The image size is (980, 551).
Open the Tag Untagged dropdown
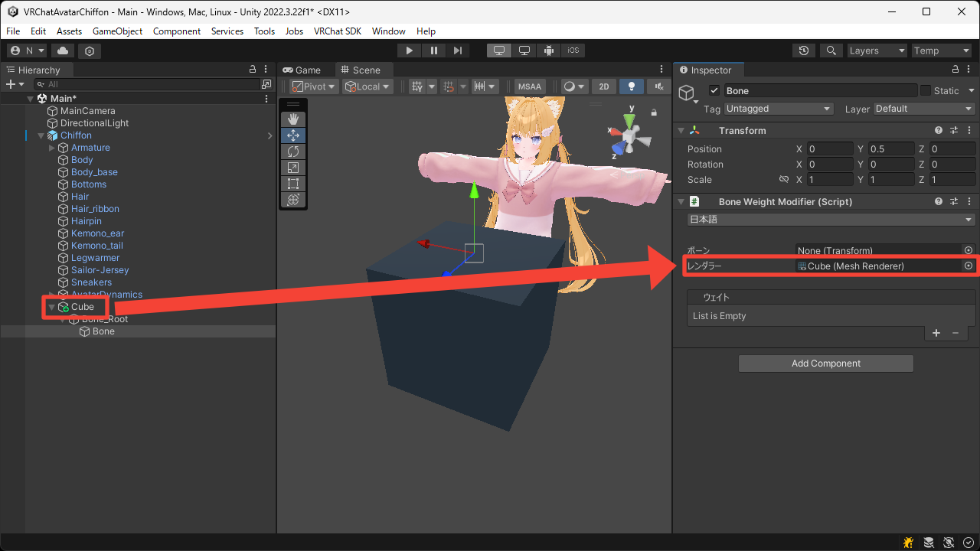click(x=779, y=109)
